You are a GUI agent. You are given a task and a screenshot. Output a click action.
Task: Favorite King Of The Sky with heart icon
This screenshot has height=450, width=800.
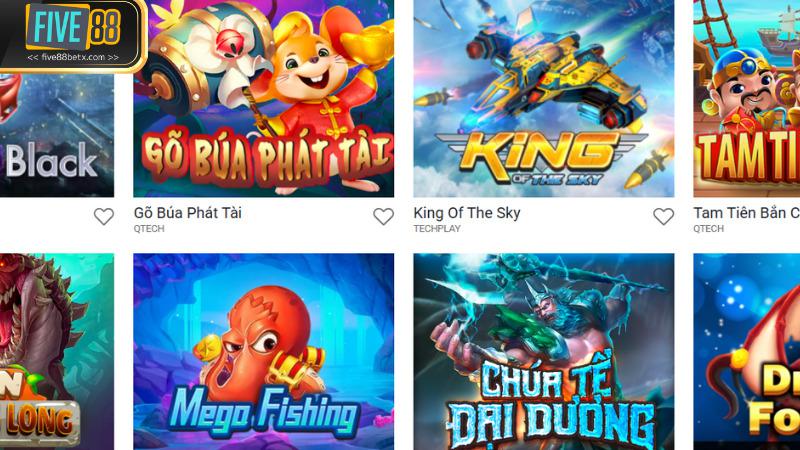663,216
